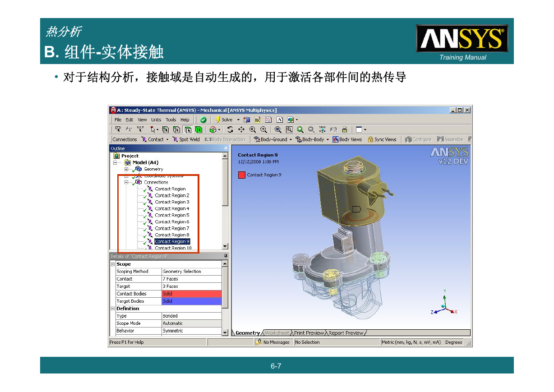Select Contact Region 3 in outline
This screenshot has width=554, height=392.
[172, 202]
